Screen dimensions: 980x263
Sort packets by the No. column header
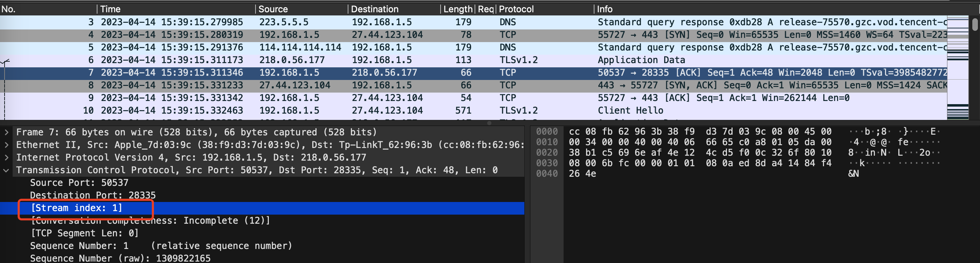tap(48, 9)
